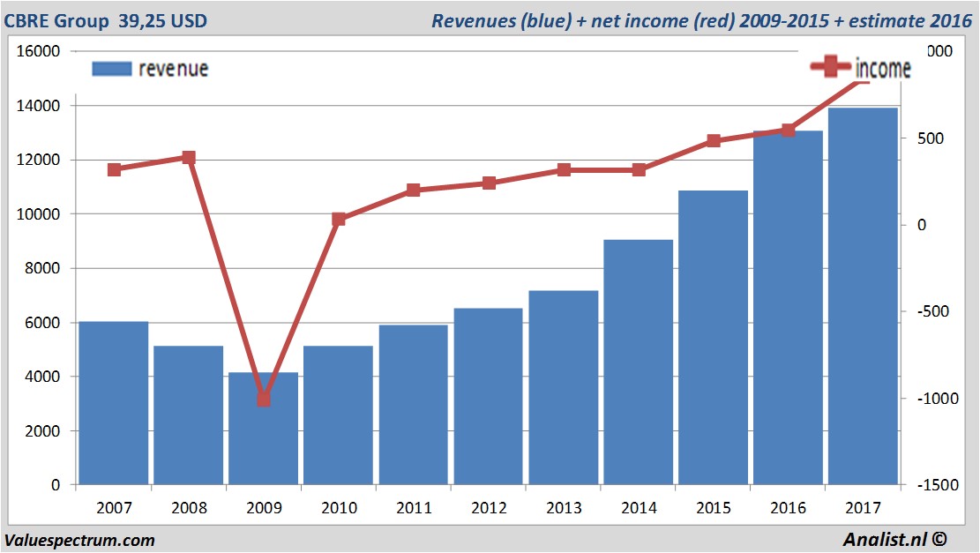Select the 2013 revenue bar
Image resolution: width=980 pixels, height=553 pixels.
click(563, 387)
